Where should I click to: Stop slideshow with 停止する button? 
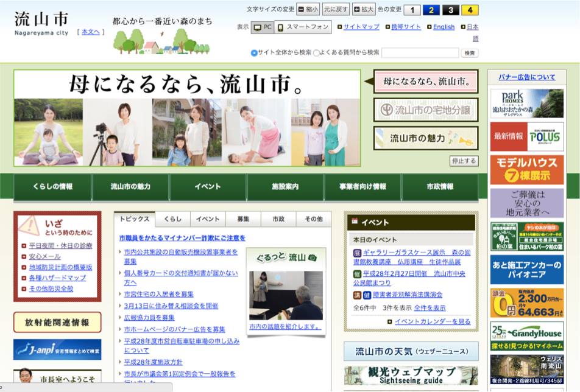(x=464, y=161)
